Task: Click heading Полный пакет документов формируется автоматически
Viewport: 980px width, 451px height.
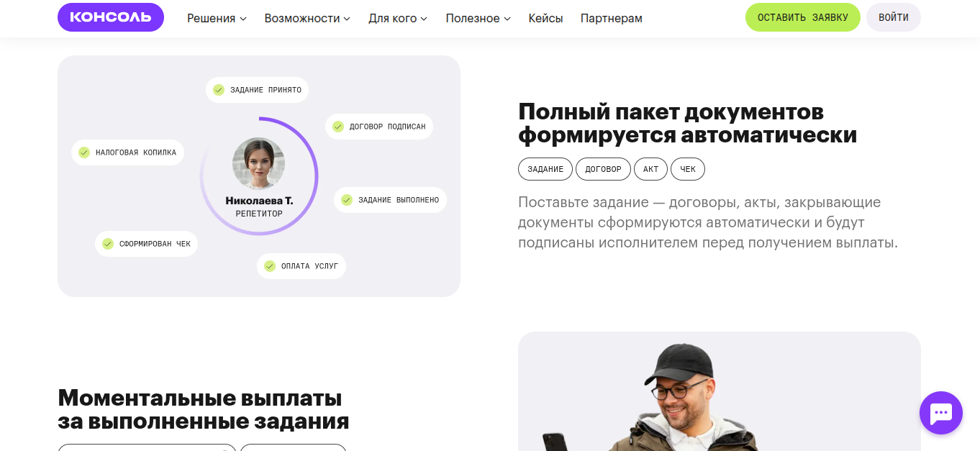Action: [x=687, y=123]
